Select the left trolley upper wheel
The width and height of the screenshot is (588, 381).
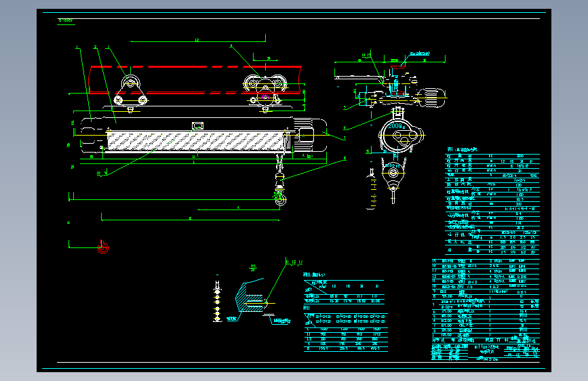coord(130,83)
